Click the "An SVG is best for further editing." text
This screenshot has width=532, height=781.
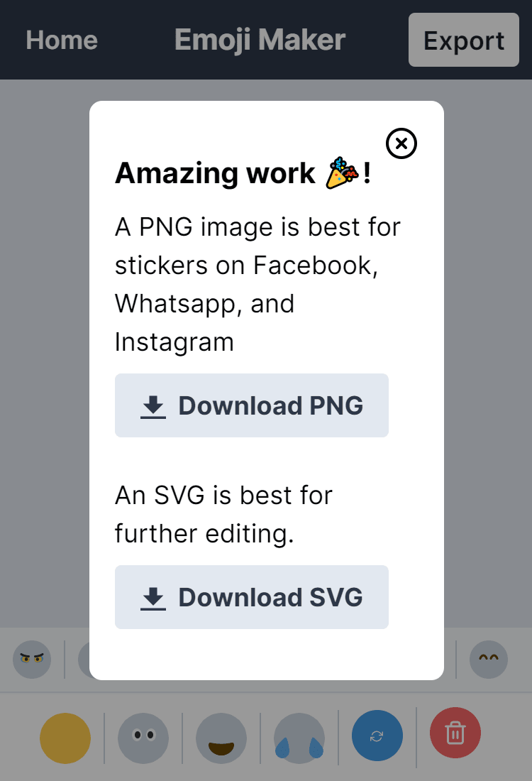pos(224,515)
